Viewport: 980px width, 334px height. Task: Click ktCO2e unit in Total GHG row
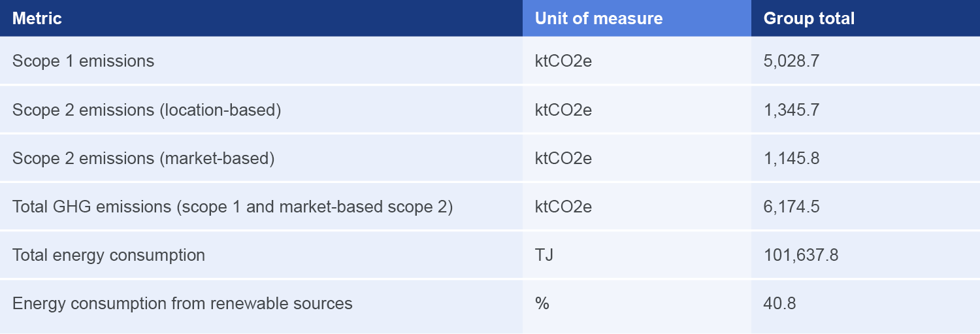point(563,207)
